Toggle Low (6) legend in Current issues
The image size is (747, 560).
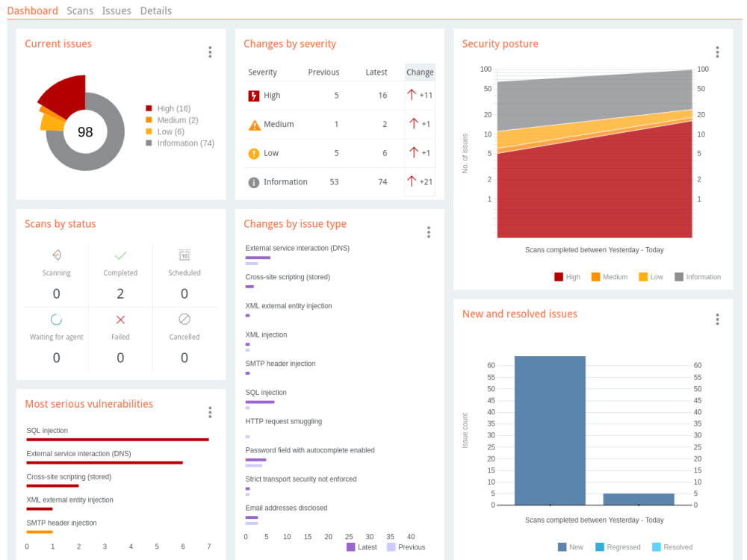pos(165,131)
